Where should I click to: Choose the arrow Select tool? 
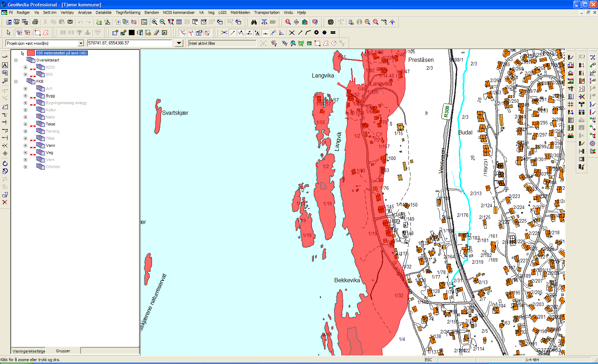[x=9, y=33]
